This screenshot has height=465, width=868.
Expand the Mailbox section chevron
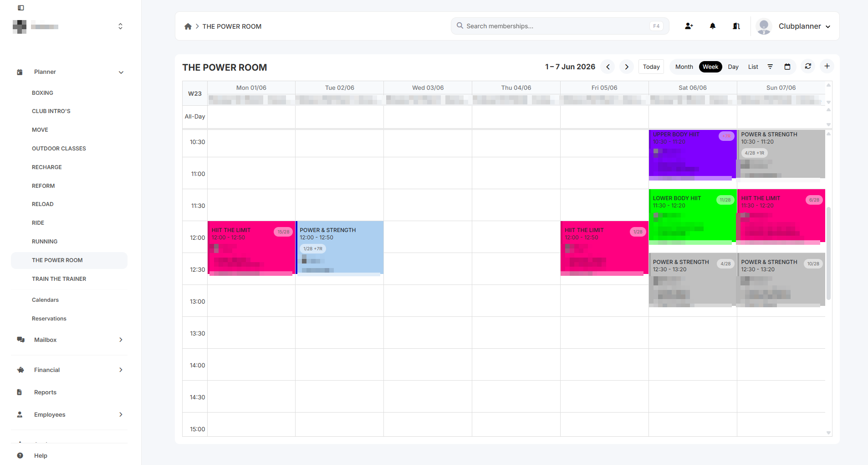point(121,340)
